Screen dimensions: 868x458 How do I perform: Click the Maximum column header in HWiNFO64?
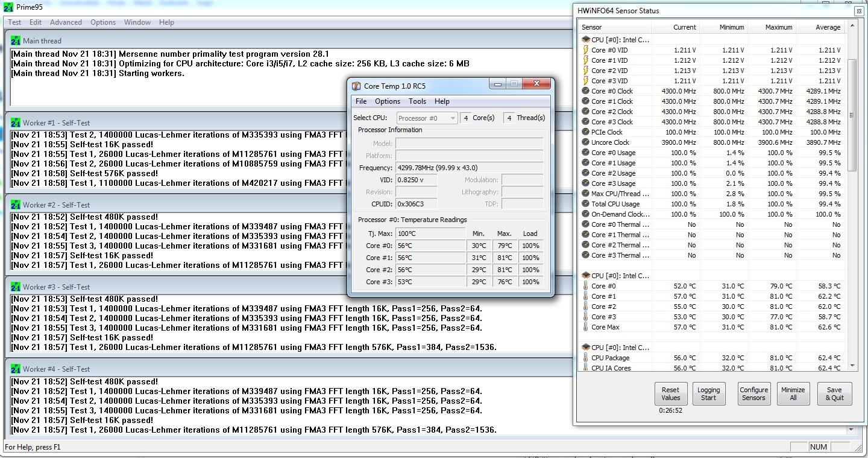click(x=772, y=27)
